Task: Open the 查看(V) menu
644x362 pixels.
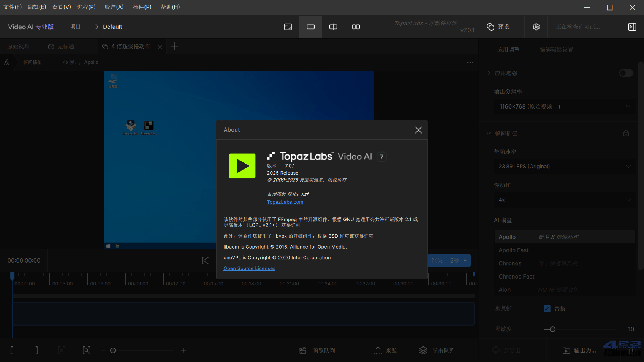Action: pyautogui.click(x=62, y=7)
